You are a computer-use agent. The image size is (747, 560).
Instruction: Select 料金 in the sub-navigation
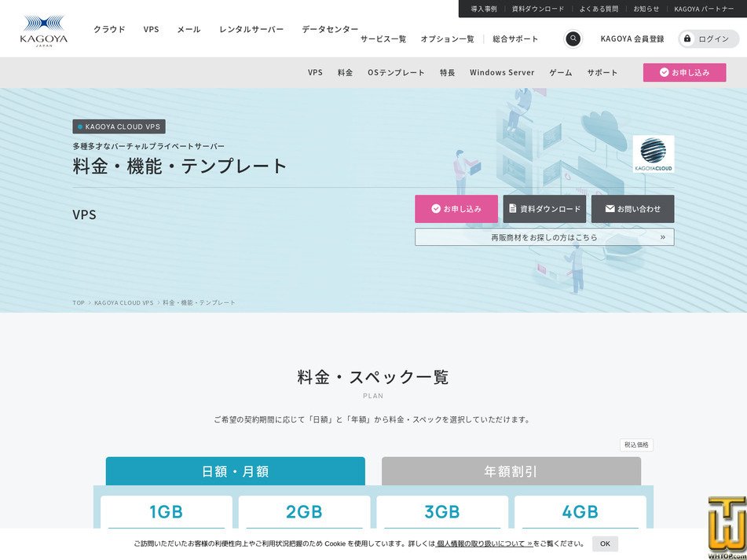345,72
